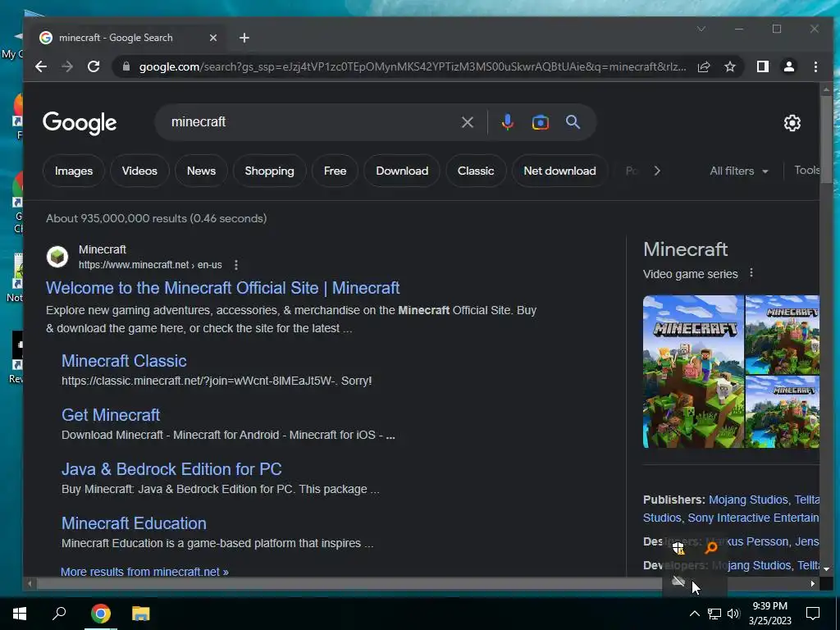Search by image with camera icon
840x630 pixels.
[x=540, y=122]
